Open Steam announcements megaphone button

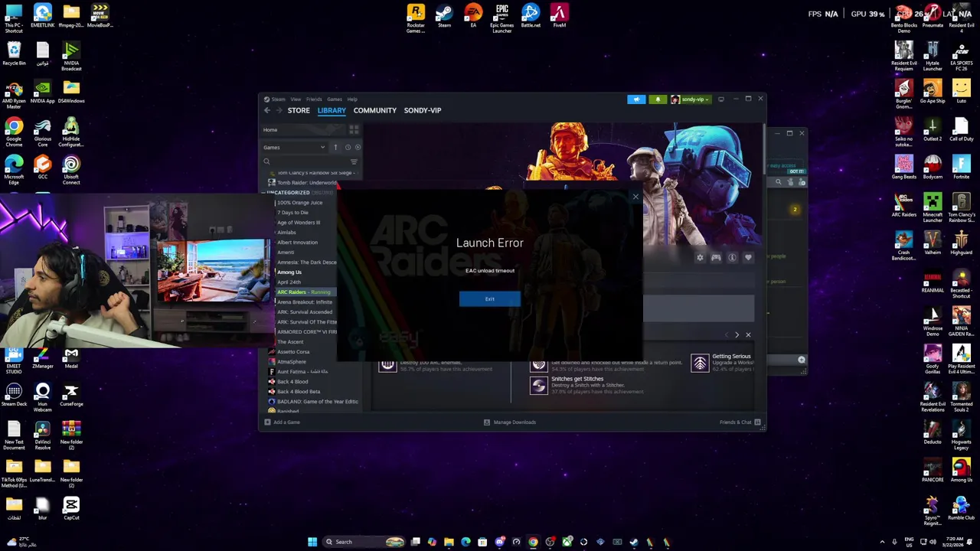(636, 99)
